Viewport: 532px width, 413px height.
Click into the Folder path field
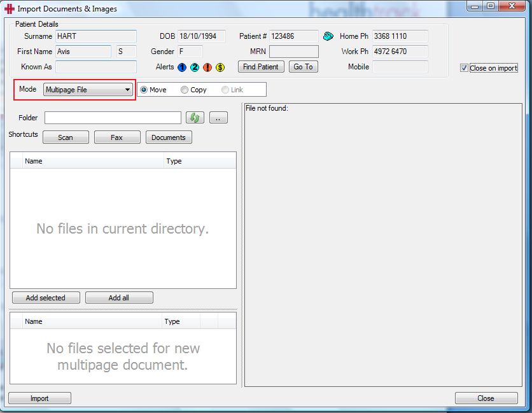click(x=113, y=118)
